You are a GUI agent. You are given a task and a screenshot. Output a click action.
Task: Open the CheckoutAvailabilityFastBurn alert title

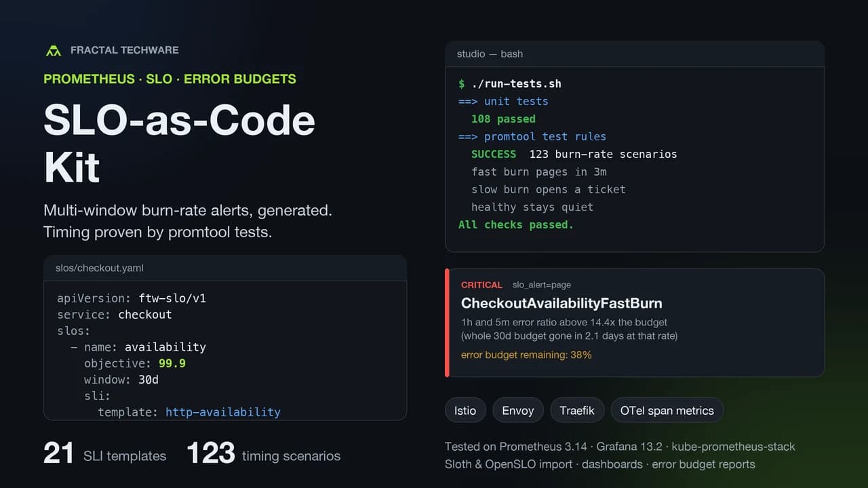[x=561, y=304]
